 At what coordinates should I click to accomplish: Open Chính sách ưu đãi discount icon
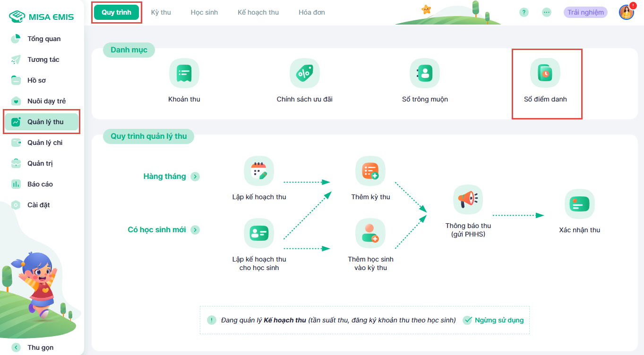click(x=305, y=73)
